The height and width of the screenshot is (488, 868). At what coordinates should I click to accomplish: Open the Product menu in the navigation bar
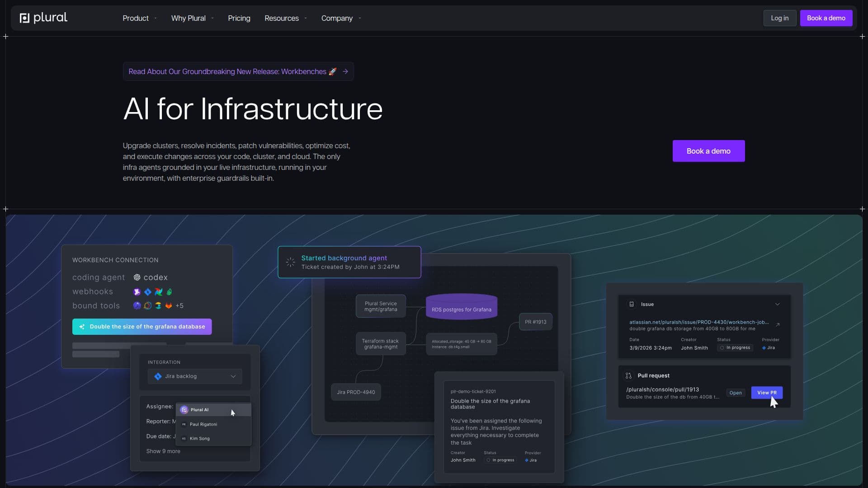point(140,18)
